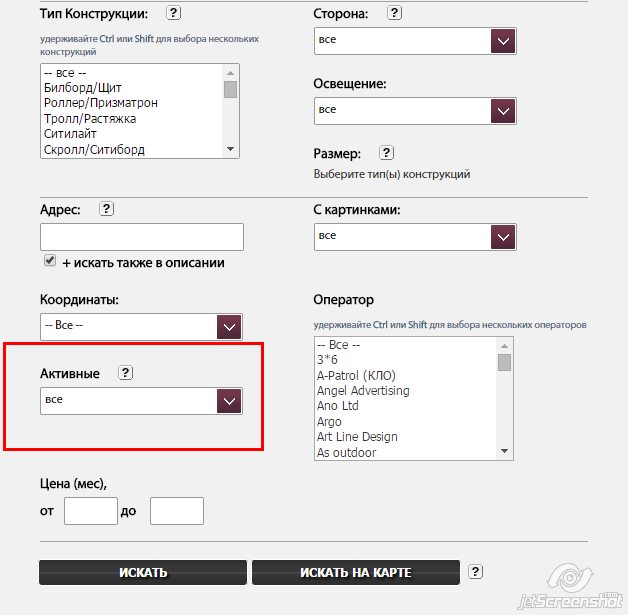Screen dimensions: 628x615
Task: Open help icon beside Тип Конструкции
Action: click(173, 13)
